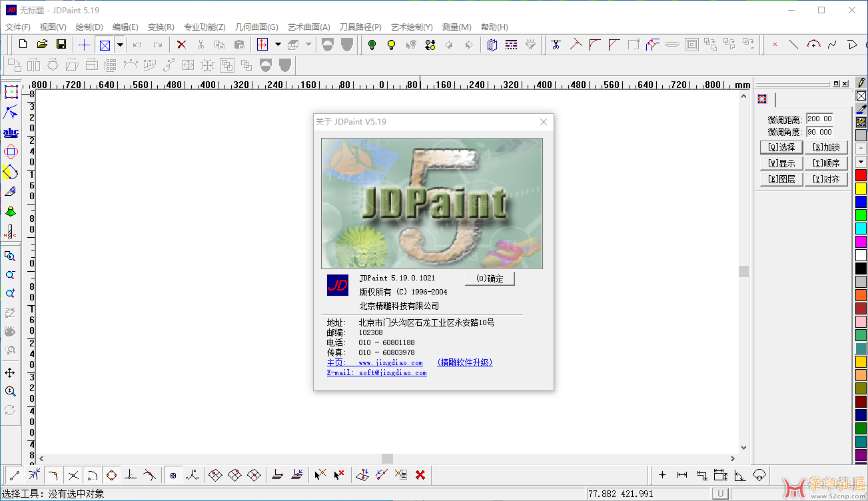The height and width of the screenshot is (501, 868).
Task: Click the chamfer corner tool icon
Action: pyautogui.click(x=614, y=45)
